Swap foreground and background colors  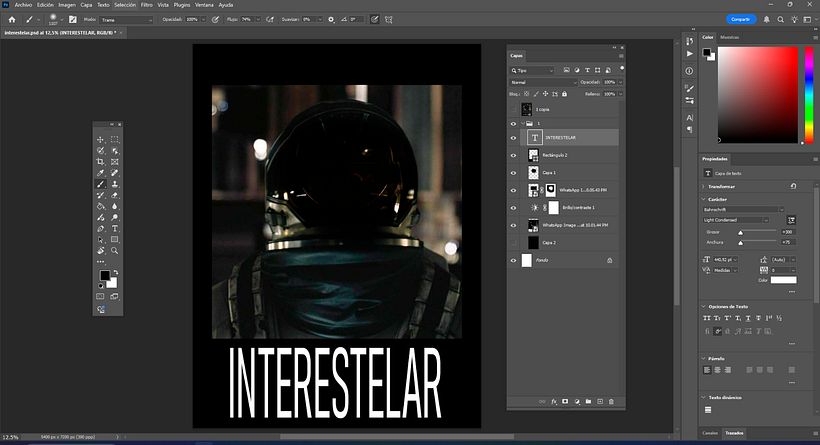coord(116,272)
